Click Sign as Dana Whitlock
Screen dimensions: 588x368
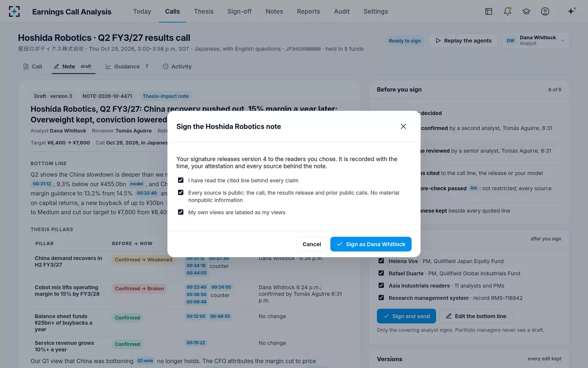371,244
